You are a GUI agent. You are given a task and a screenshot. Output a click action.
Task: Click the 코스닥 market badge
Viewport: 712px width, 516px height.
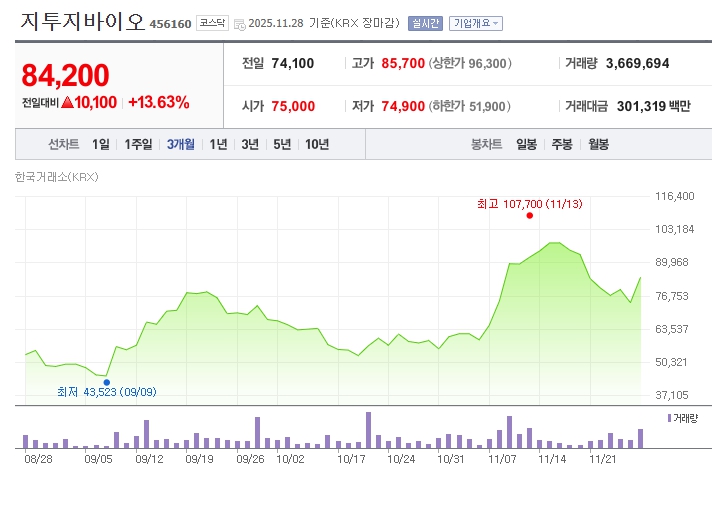pos(212,22)
